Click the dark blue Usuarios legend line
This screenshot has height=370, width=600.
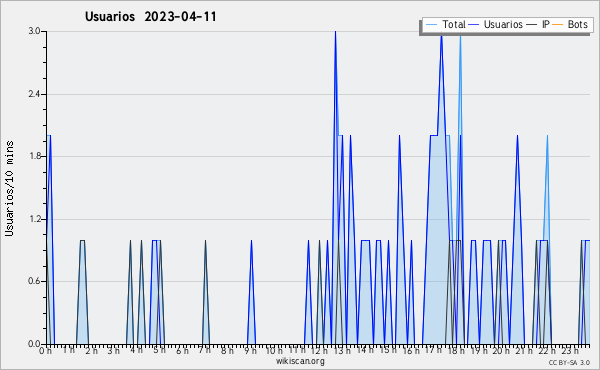tap(474, 25)
